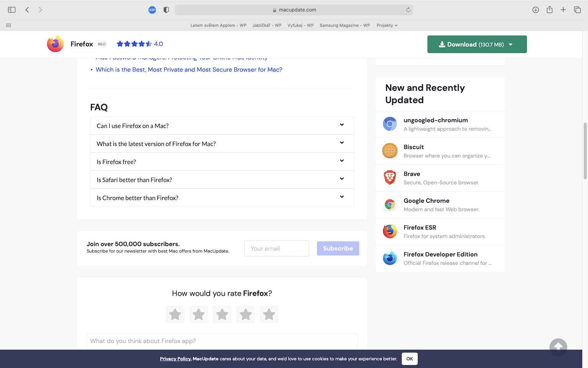Click the 4.0 star rating in header
The width and height of the screenshot is (588, 368).
(140, 44)
